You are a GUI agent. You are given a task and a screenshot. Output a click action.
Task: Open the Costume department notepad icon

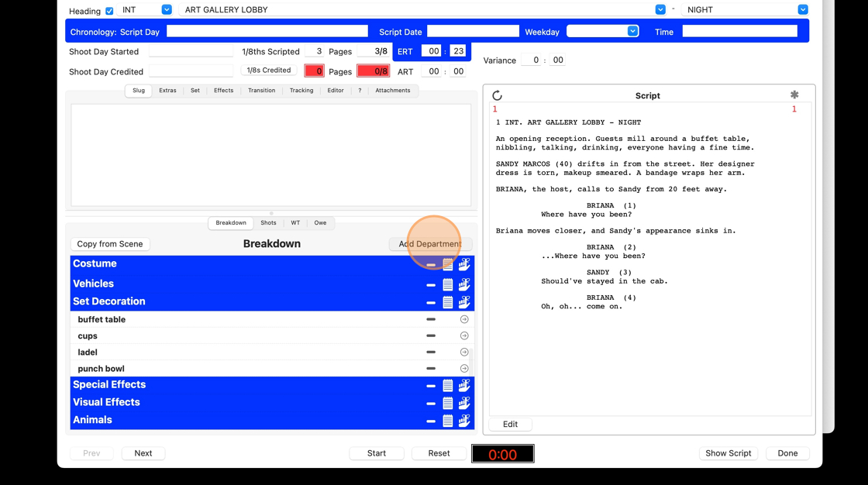tap(448, 265)
